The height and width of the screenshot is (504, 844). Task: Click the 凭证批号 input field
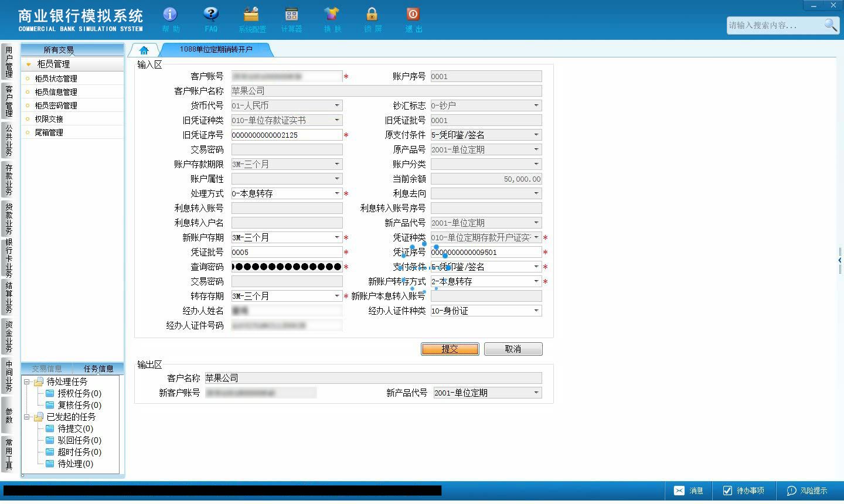point(287,252)
